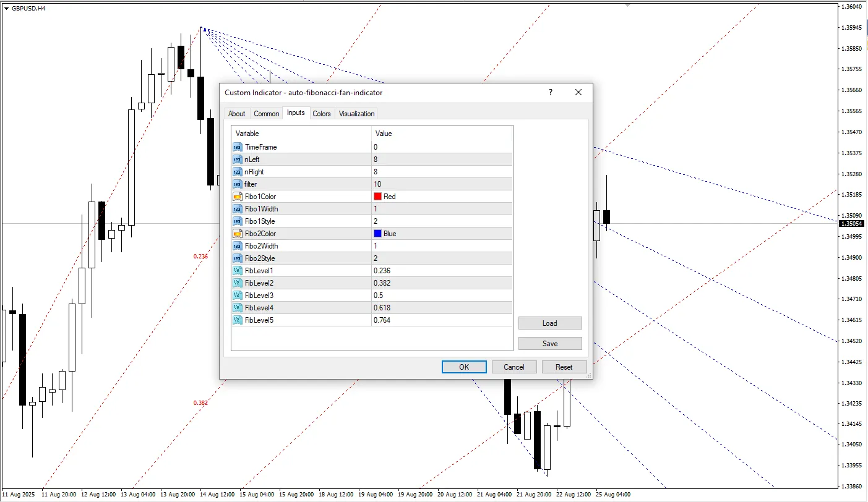Screen dimensions: 868x502
Task: Click the red Fibo1Color swatch
Action: [377, 197]
